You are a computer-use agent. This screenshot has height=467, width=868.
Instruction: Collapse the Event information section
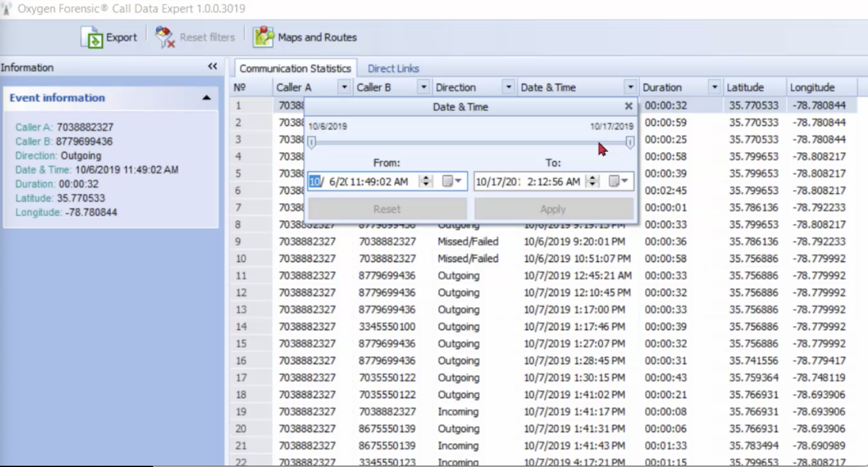click(206, 98)
